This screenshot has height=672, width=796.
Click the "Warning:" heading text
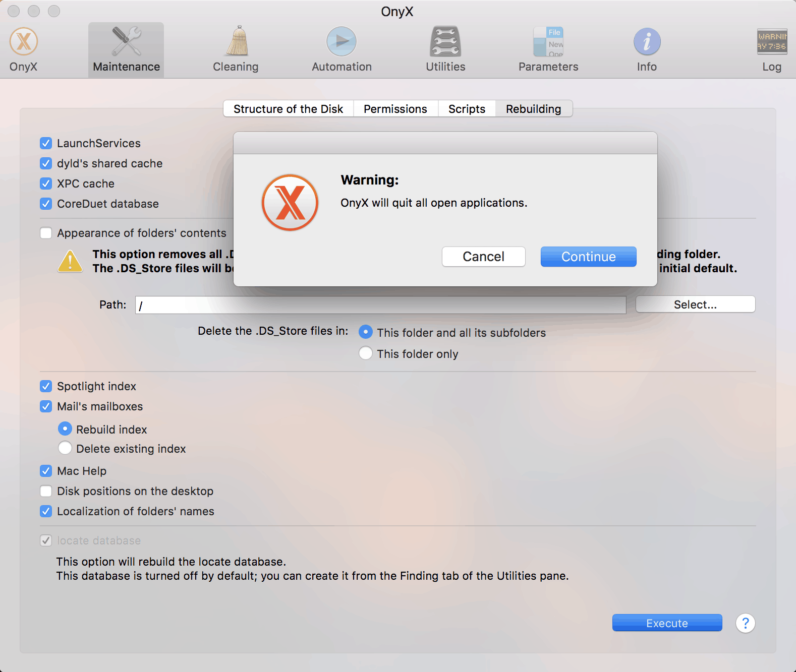click(370, 180)
